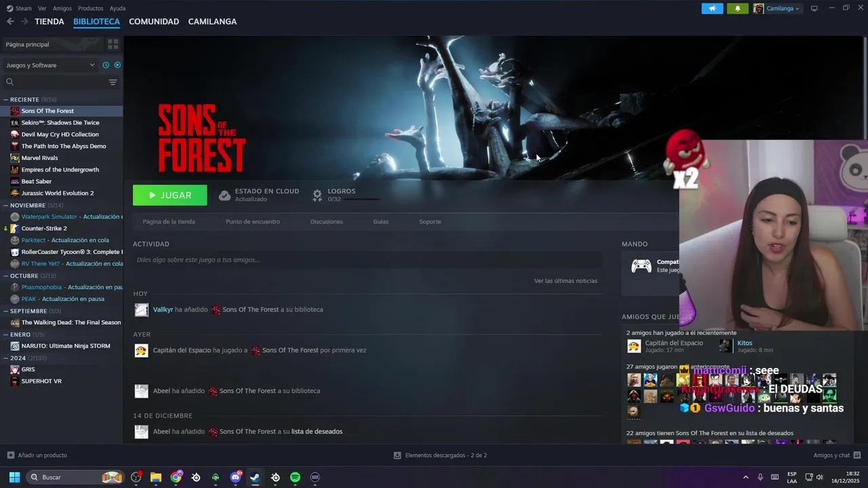
Task: Go forward with the right arrow
Action: 24,22
